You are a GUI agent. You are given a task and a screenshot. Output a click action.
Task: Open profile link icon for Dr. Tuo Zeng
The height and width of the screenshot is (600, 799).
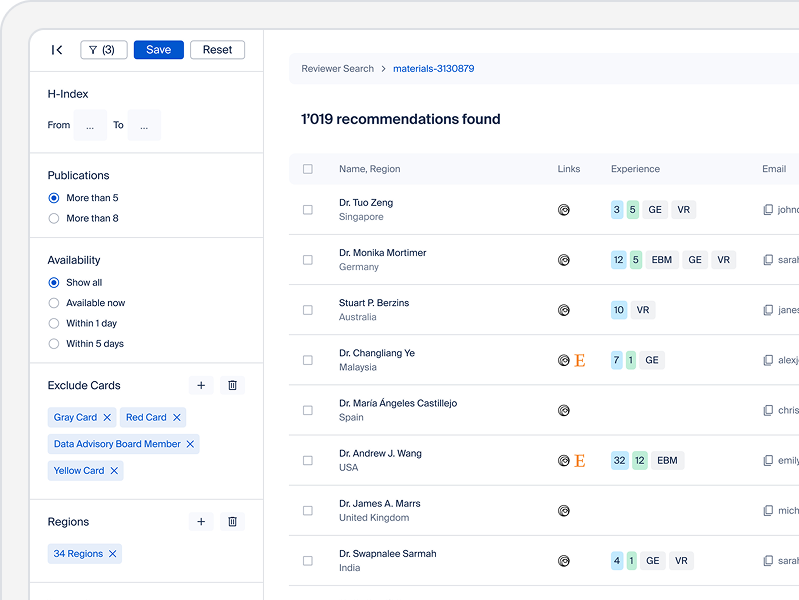tap(564, 210)
